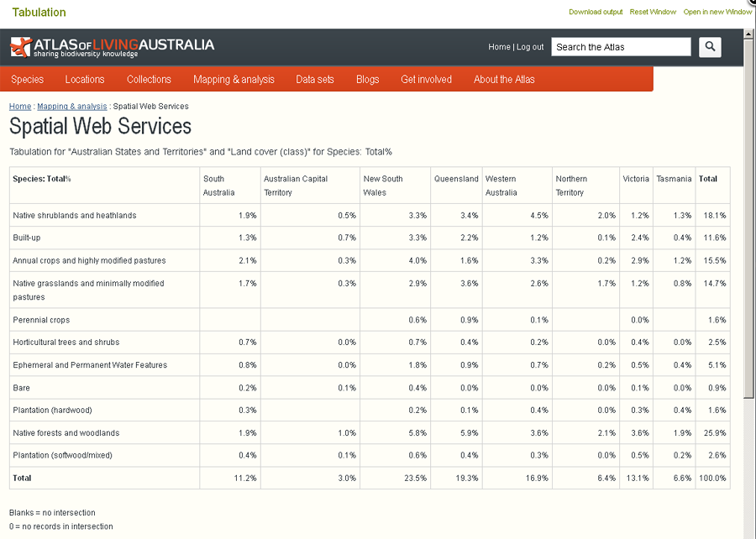Viewport: 756px width, 539px height.
Task: Click the magnifying glass search icon
Action: click(710, 47)
